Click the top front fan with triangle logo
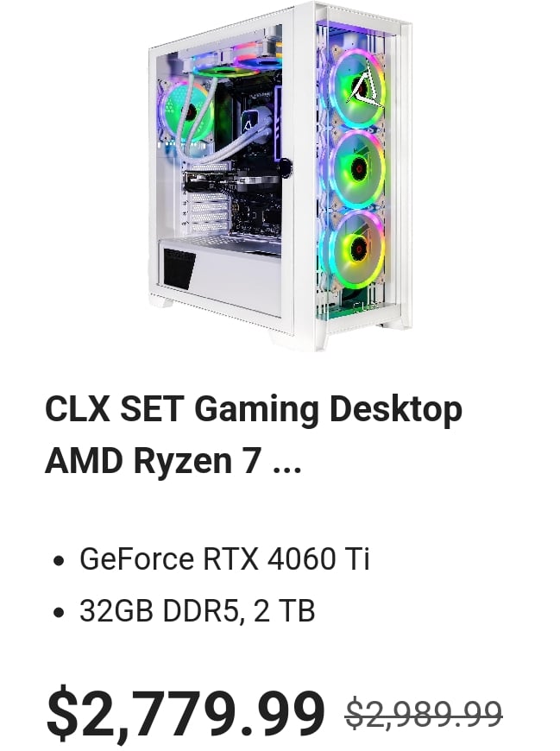Viewport: 560px width, 751px height. coord(358,91)
